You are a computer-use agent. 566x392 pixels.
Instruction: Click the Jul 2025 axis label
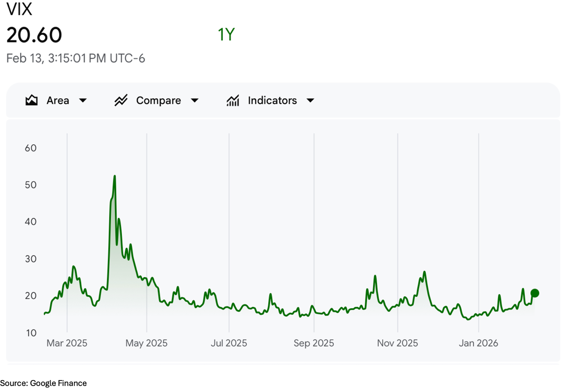click(229, 343)
